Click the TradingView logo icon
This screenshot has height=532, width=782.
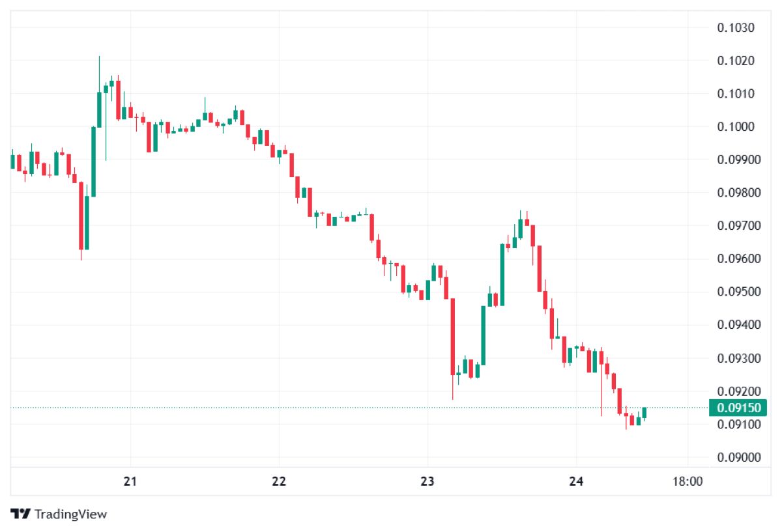click(20, 514)
